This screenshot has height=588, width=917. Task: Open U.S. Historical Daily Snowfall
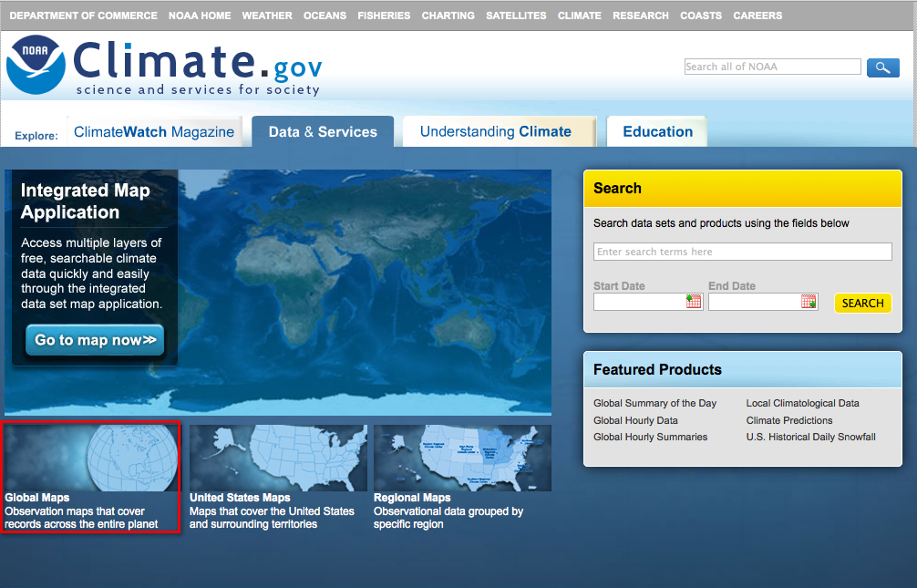pyautogui.click(x=811, y=438)
